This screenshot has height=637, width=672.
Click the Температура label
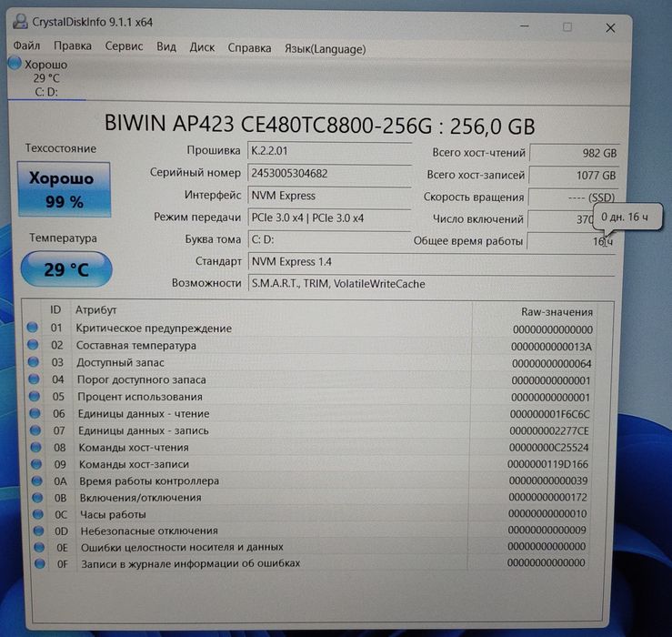(63, 238)
